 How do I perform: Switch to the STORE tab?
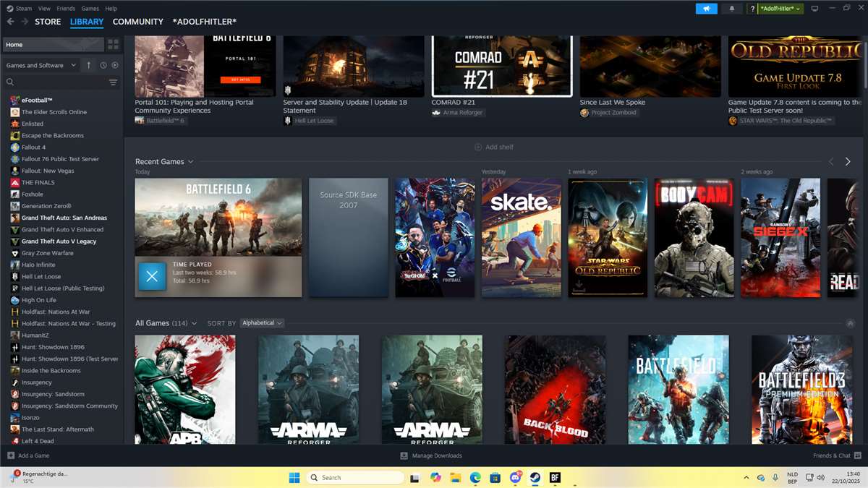48,22
